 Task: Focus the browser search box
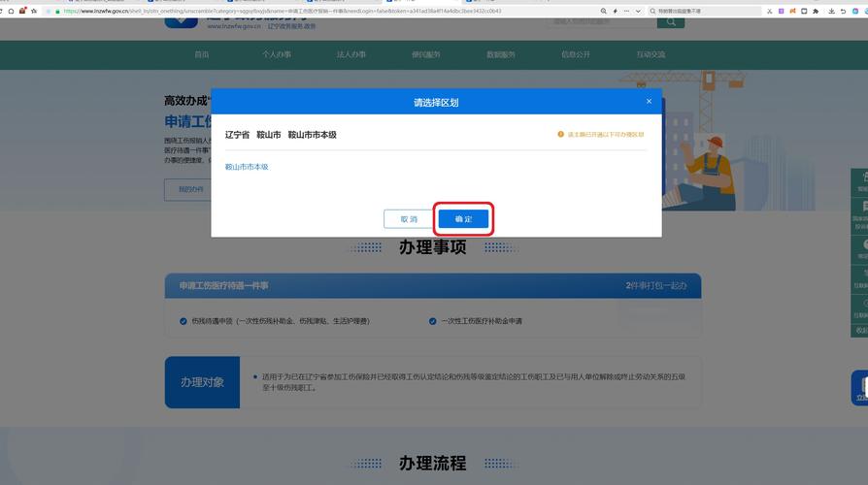click(x=703, y=11)
